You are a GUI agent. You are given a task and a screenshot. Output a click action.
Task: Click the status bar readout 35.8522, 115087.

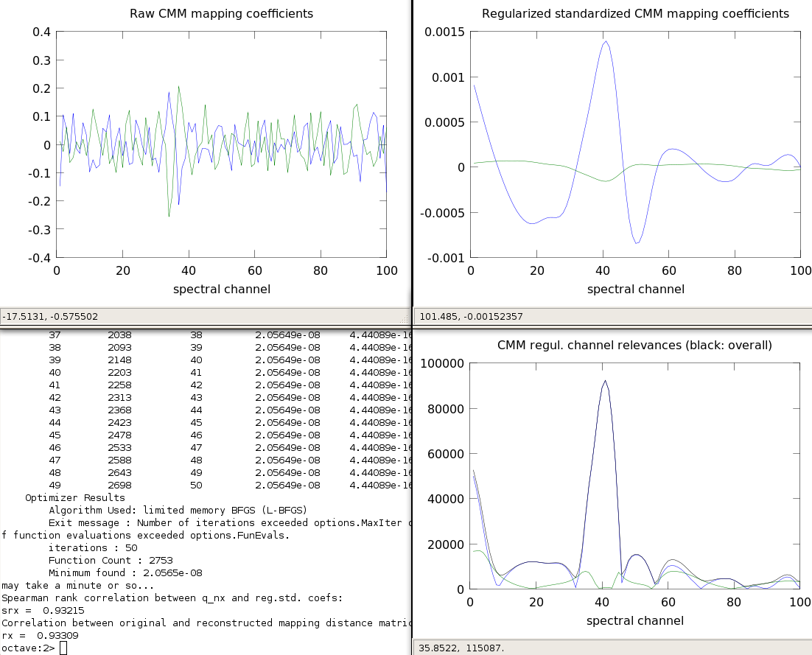(x=452, y=648)
